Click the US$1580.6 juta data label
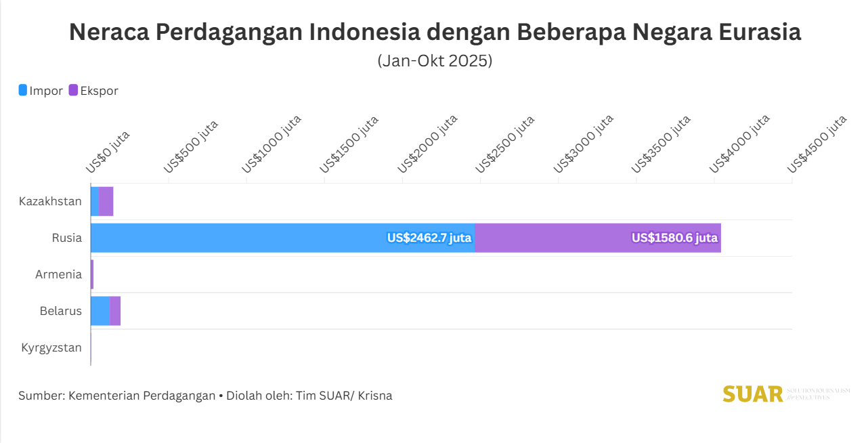This screenshot has height=443, width=868. pyautogui.click(x=674, y=238)
